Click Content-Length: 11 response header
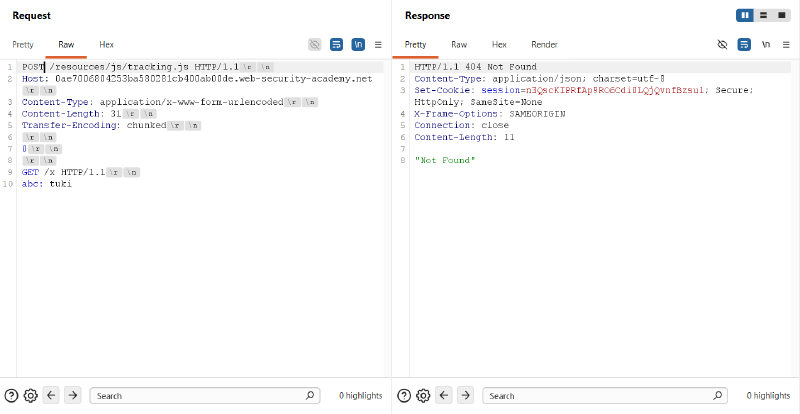Viewport: 800px width, 414px height. [x=464, y=137]
